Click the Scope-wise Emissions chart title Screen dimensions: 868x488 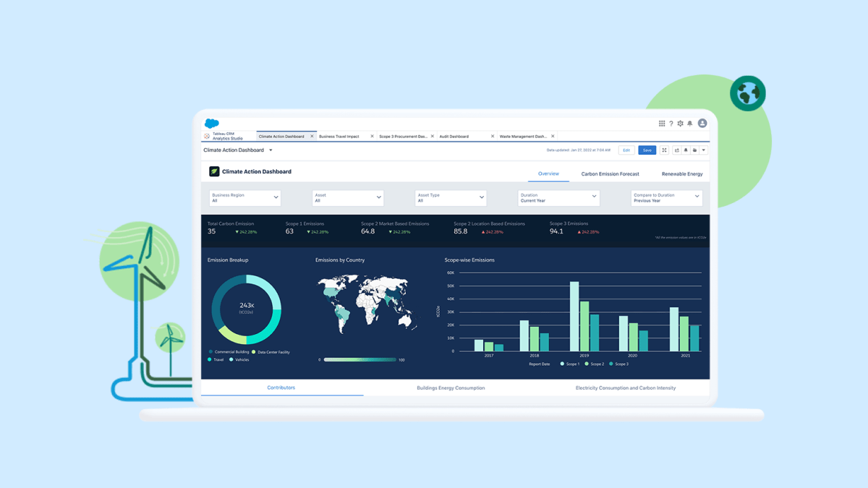469,260
